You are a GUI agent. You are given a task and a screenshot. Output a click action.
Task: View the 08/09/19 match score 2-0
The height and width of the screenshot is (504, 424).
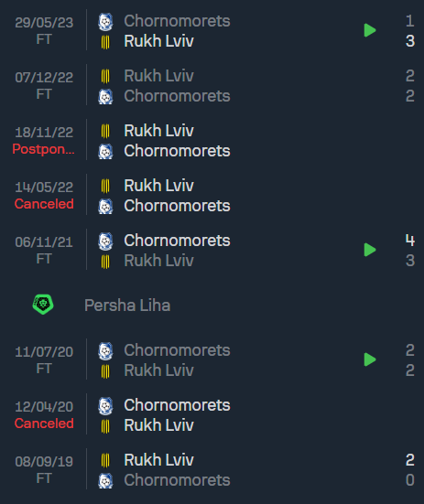tap(410, 470)
